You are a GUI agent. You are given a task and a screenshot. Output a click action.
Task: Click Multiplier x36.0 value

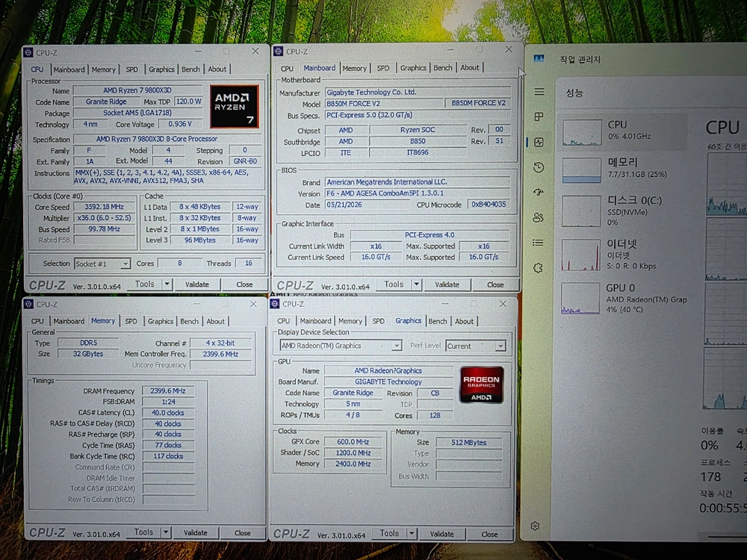click(x=104, y=218)
